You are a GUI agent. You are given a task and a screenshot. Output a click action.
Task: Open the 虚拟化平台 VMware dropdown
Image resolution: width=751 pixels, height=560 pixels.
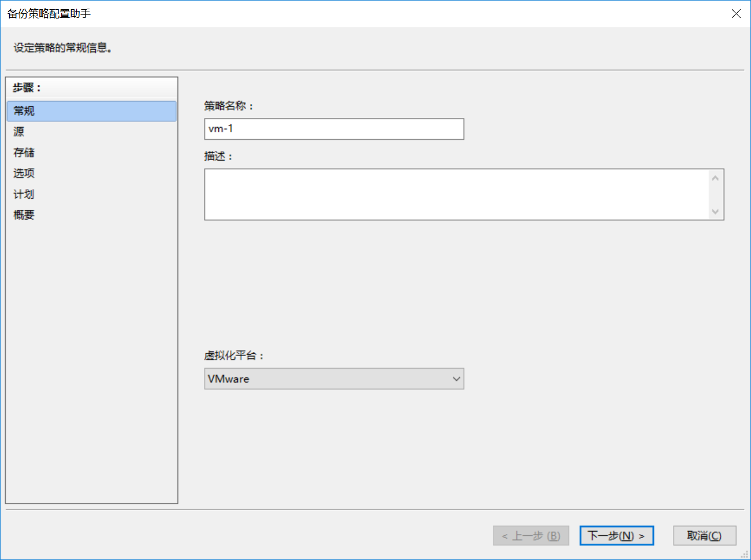[x=334, y=379]
